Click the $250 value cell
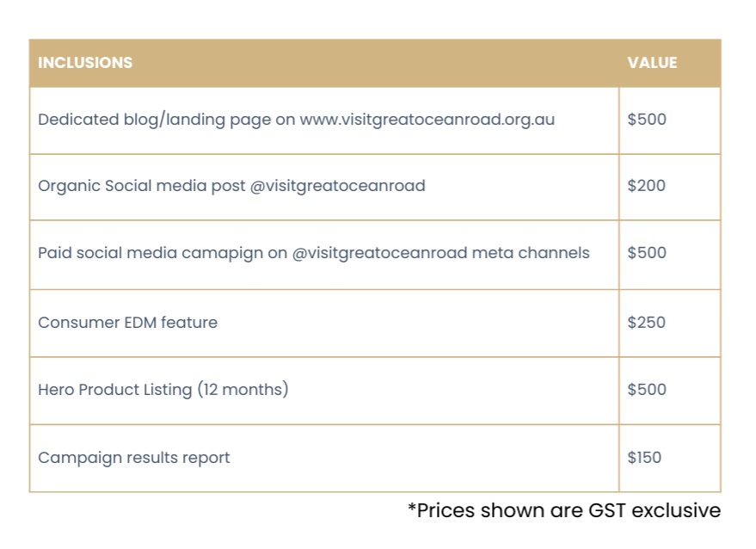This screenshot has width=756, height=549. click(x=647, y=323)
